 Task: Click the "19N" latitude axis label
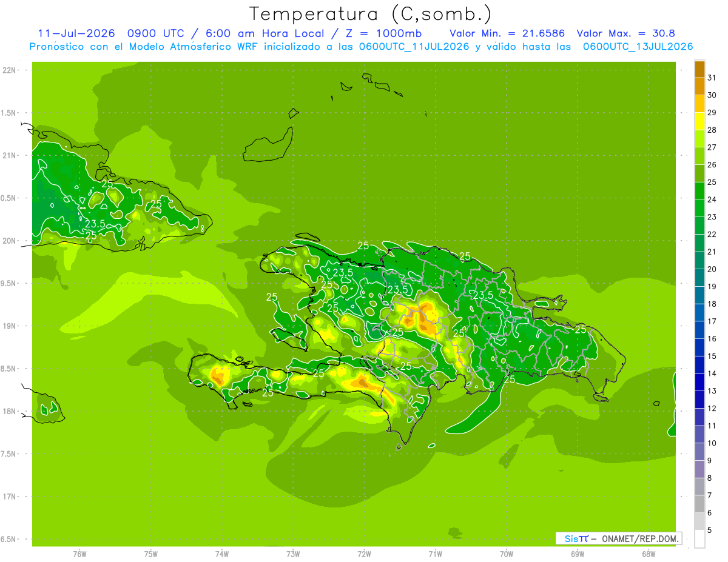(x=10, y=326)
